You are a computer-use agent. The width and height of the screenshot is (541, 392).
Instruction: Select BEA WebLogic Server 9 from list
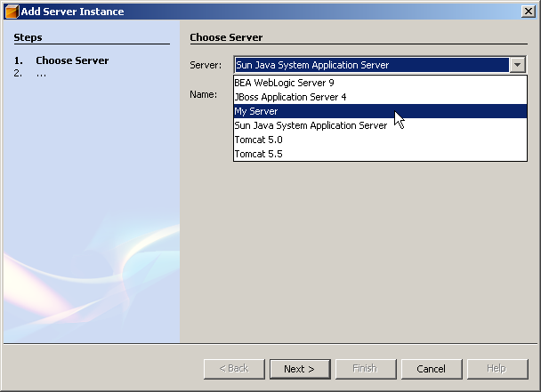pos(284,83)
